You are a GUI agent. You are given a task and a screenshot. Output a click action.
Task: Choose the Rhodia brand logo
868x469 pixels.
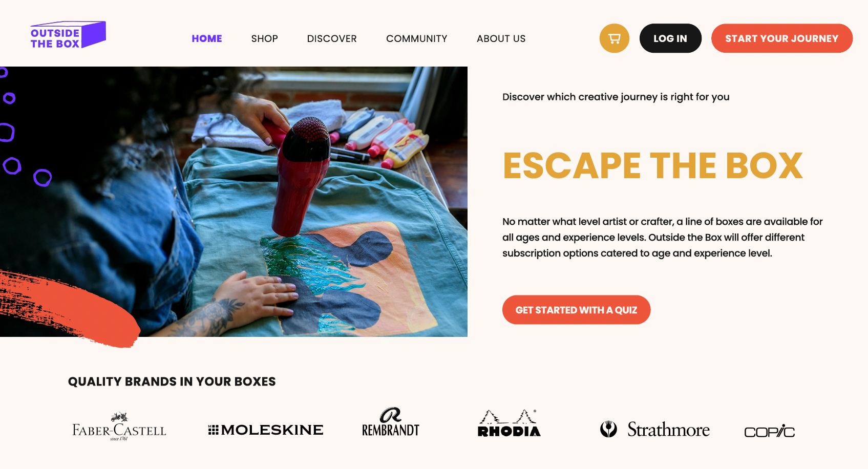point(509,423)
